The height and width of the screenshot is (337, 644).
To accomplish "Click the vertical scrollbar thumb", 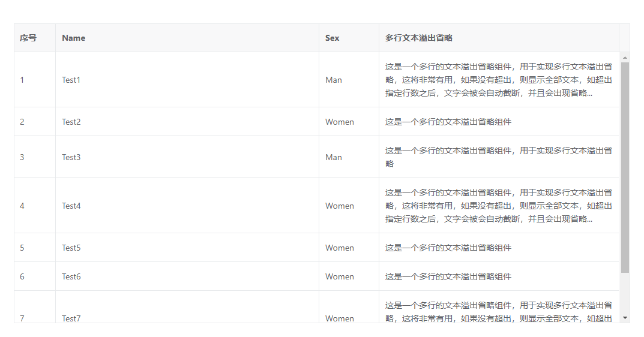I will click(625, 167).
